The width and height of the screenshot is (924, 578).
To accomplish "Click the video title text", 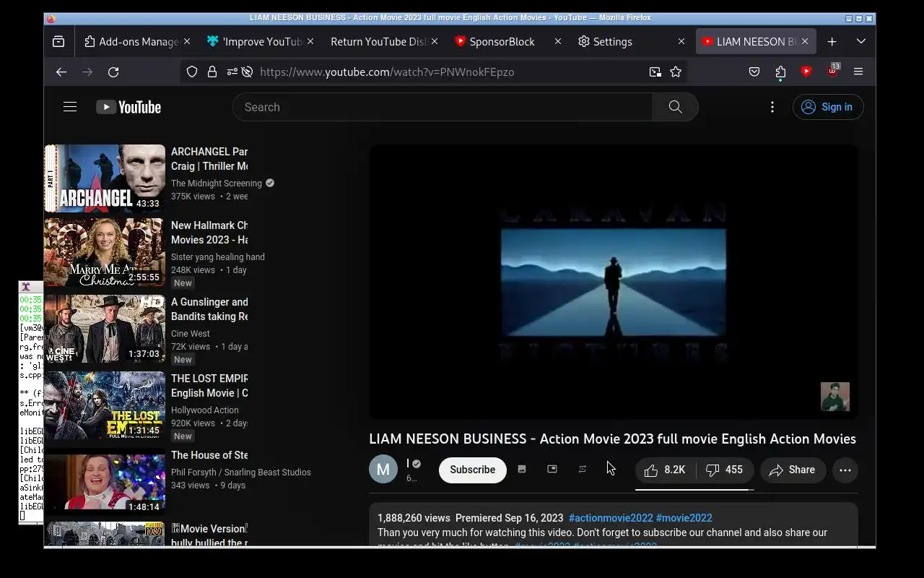I will [x=612, y=439].
